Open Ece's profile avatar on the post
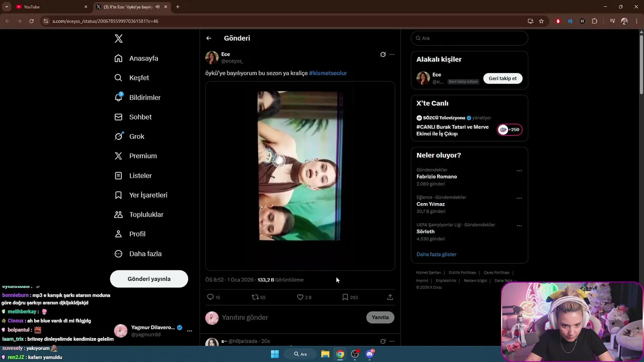This screenshot has height=362, width=644. click(x=212, y=57)
